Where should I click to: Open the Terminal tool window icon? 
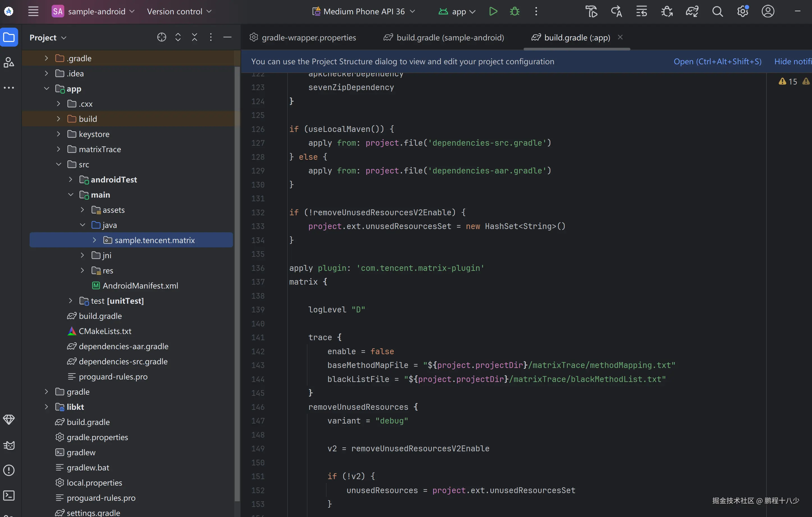point(9,495)
